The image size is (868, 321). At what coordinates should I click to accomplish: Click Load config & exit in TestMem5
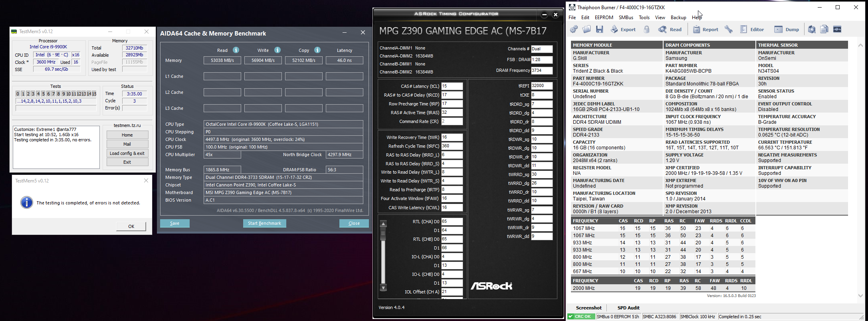[x=127, y=153]
